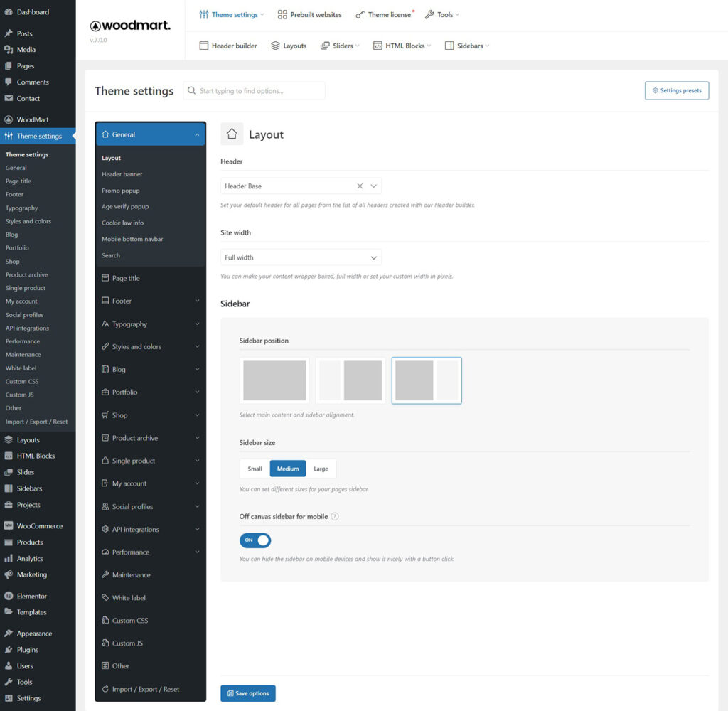Select Medium sidebar size
The height and width of the screenshot is (711, 728).
click(x=288, y=469)
